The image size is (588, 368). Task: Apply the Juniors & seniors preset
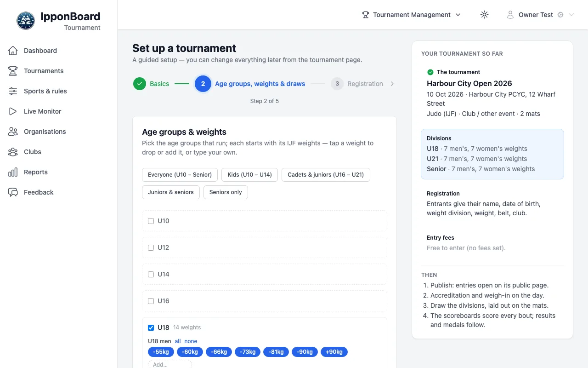pos(171,192)
